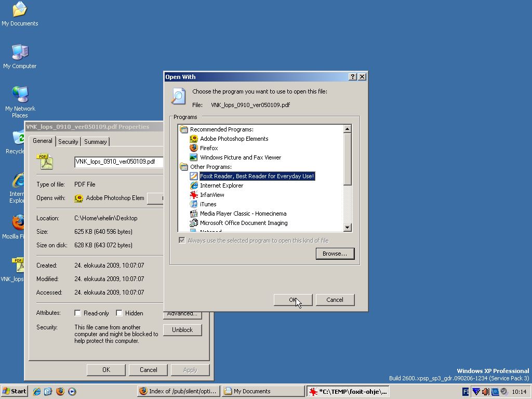Click Cancel in the Properties window
The width and height of the screenshot is (532, 399).
click(x=148, y=370)
